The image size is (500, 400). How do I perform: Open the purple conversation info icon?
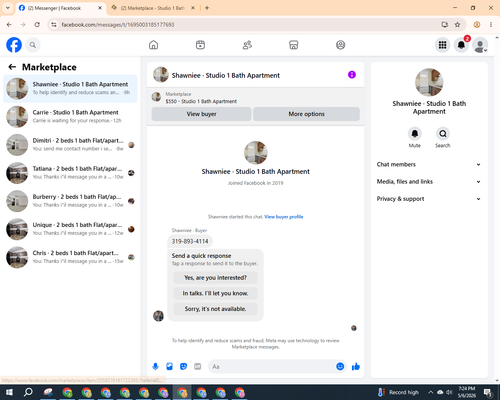pyautogui.click(x=352, y=75)
